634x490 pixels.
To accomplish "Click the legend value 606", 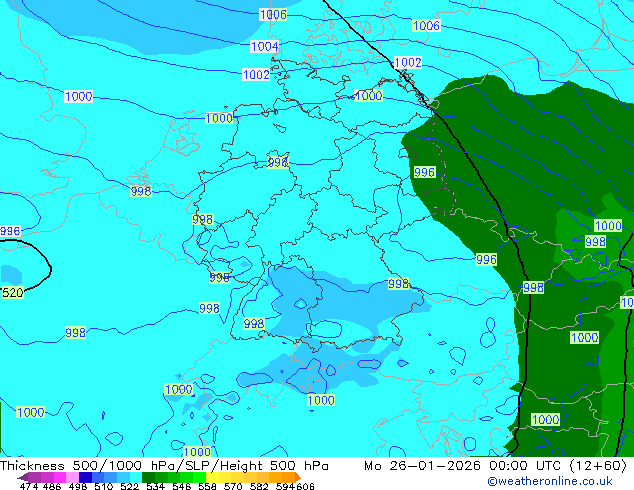I will [x=305, y=486].
